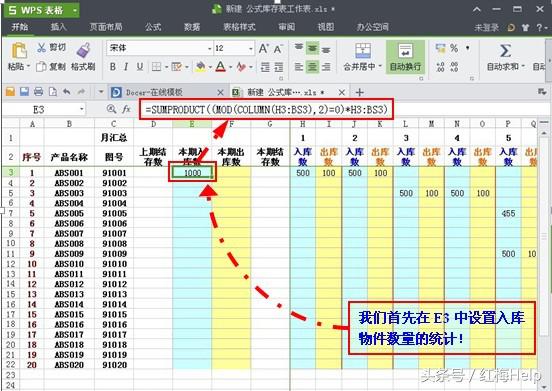Click the formula bar magnifier icon

pyautogui.click(x=112, y=109)
